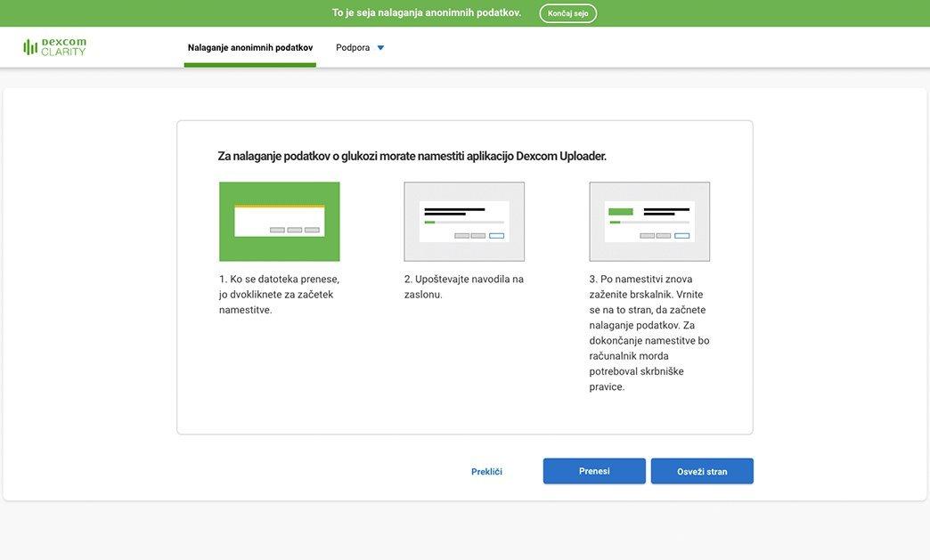This screenshot has width=930, height=560.
Task: Click the anonymous session banner message
Action: pyautogui.click(x=427, y=12)
